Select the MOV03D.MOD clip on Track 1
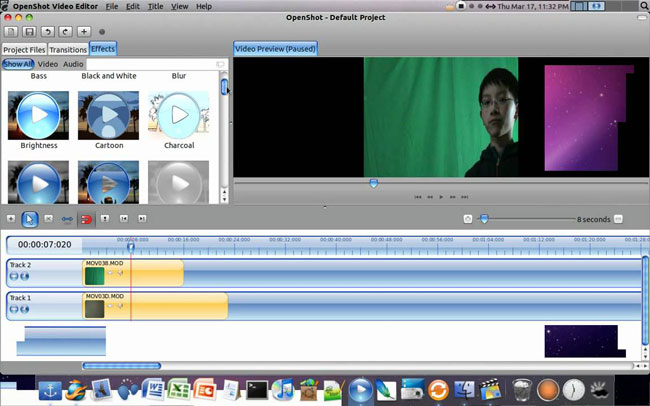The width and height of the screenshot is (650, 406). point(155,306)
